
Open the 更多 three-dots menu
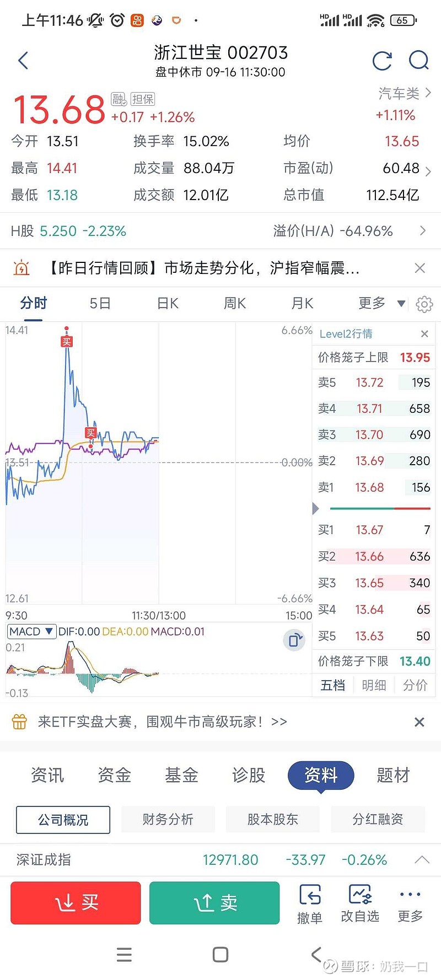(410, 903)
